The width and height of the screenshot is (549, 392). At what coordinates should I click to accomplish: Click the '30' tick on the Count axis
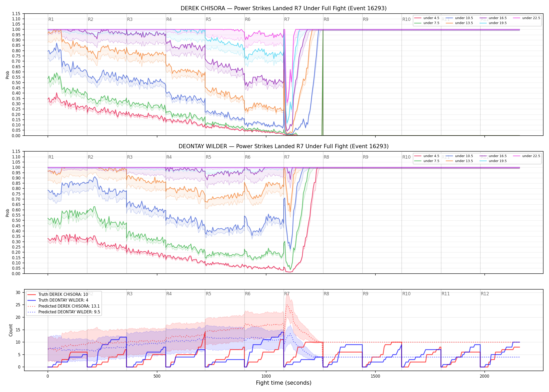[18, 292]
